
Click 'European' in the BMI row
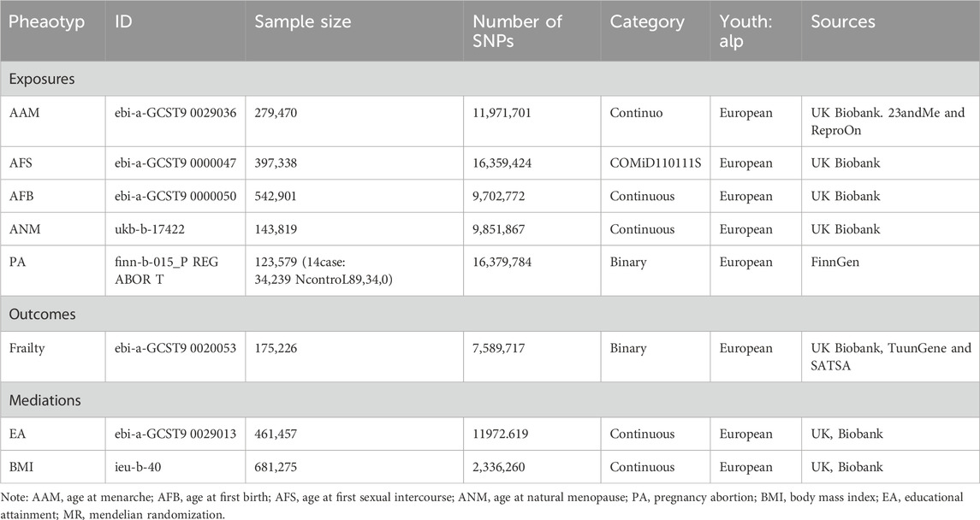point(745,467)
